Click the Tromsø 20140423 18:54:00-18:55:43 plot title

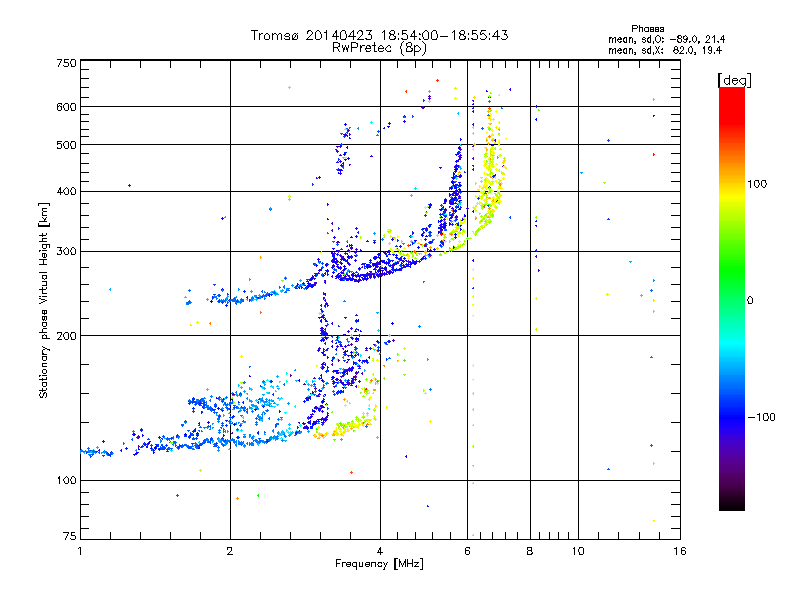coord(379,35)
